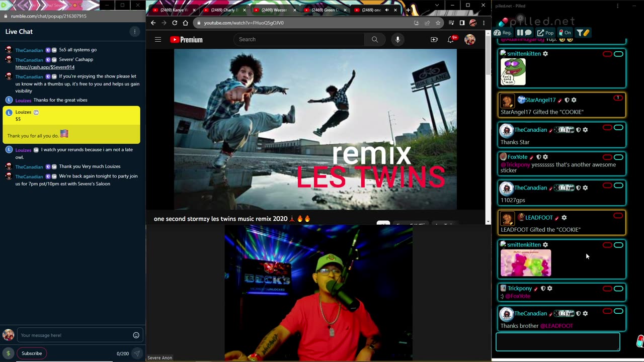644x362 pixels.
Task: Click the teal pill on "Thanks Star" message
Action: tap(618, 128)
